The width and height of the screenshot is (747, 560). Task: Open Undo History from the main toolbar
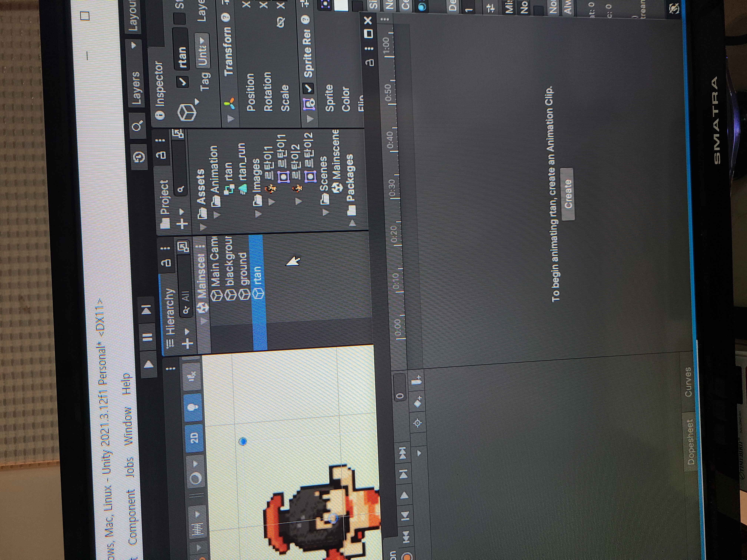(139, 157)
